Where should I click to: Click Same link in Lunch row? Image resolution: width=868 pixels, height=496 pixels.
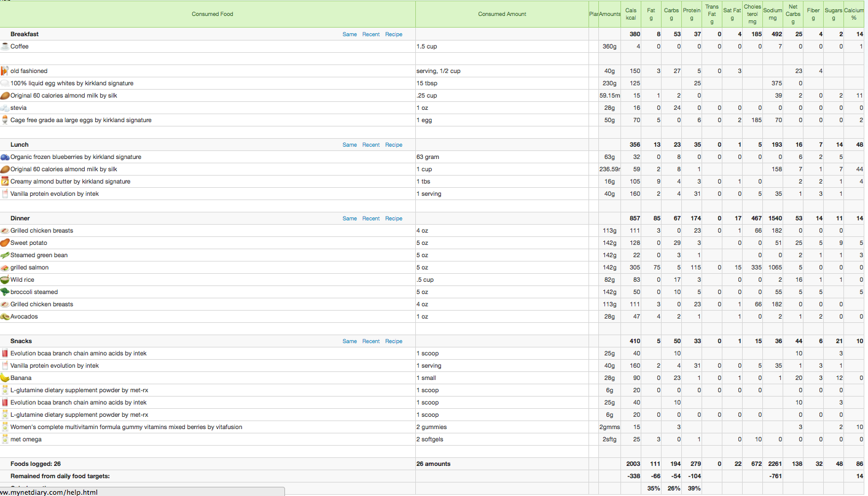click(x=350, y=145)
